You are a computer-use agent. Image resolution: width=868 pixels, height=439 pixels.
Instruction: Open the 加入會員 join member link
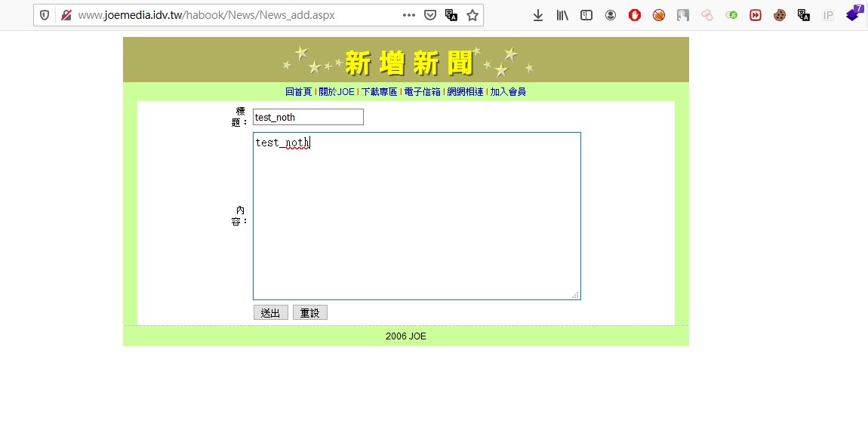tap(508, 92)
